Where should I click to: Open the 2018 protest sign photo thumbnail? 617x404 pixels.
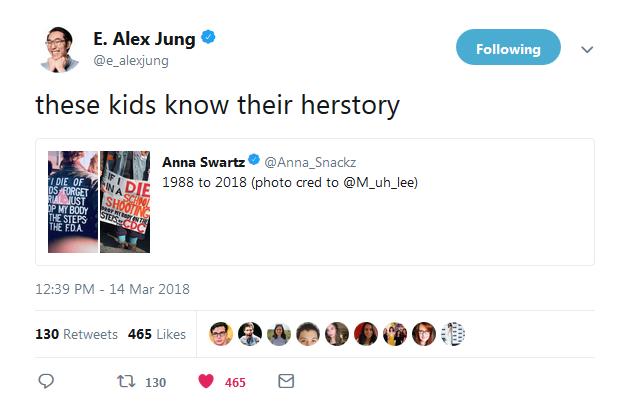click(124, 201)
